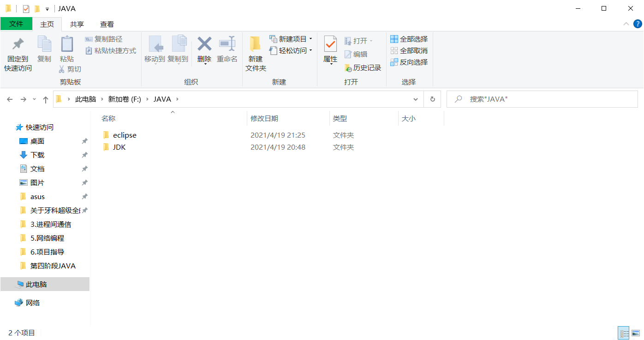Open the 文件 menu
Image resolution: width=644 pixels, height=340 pixels.
click(x=16, y=24)
